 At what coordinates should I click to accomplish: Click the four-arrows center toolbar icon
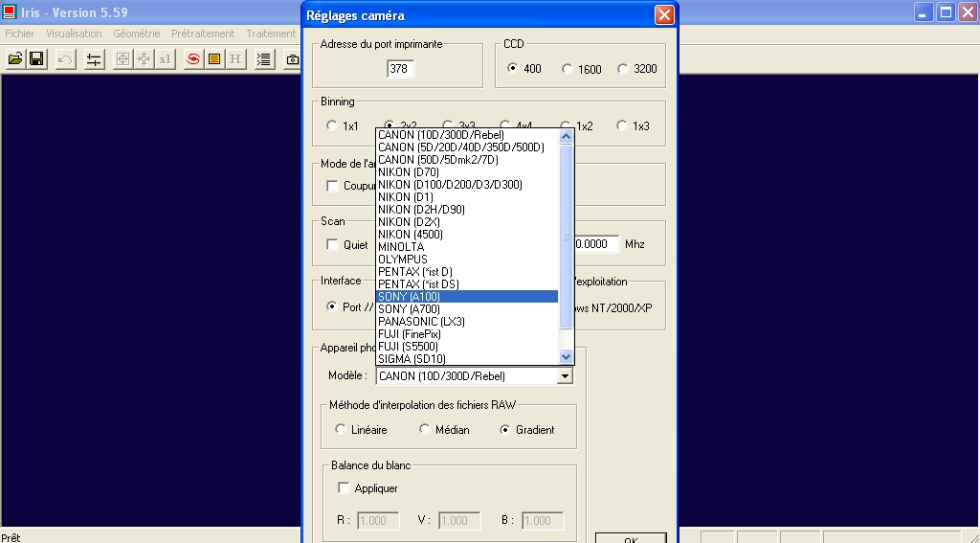pyautogui.click(x=144, y=58)
